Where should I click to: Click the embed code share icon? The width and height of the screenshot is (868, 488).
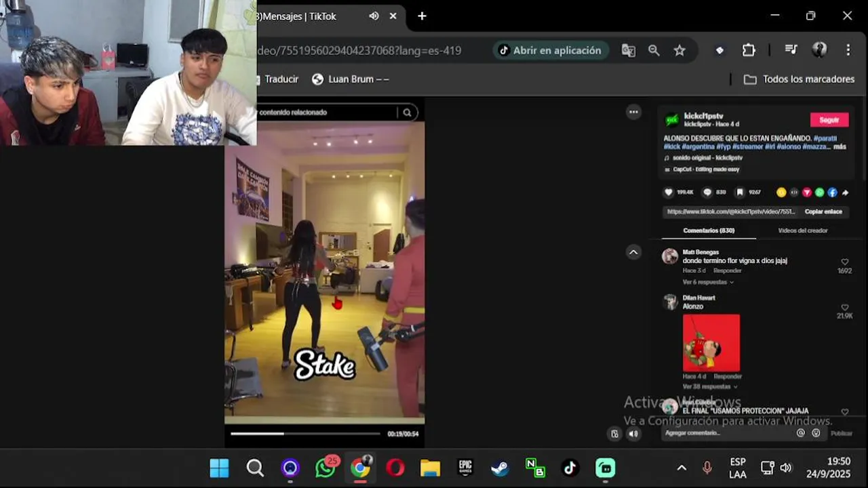794,192
